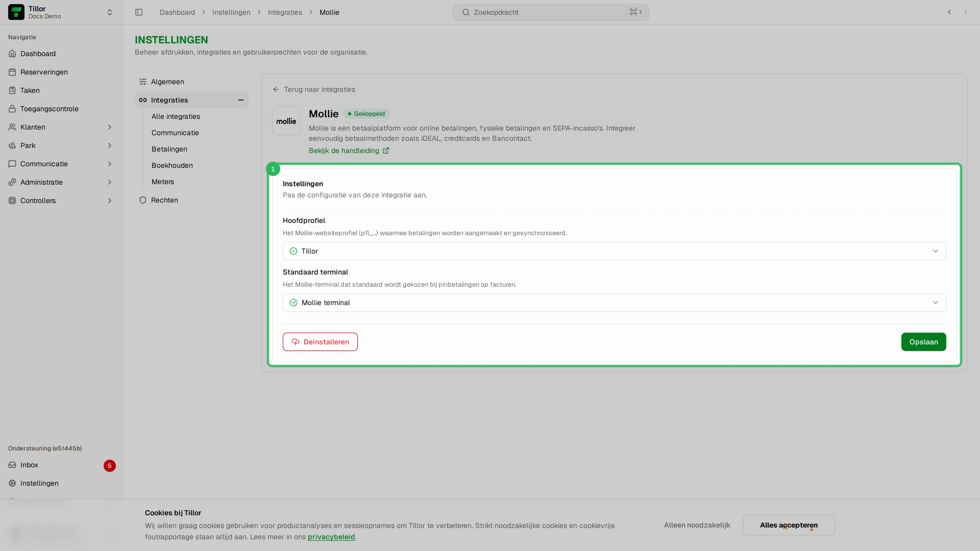Screen dimensions: 980x551
Task: Open the Hoofdprofiel Tillor dropdown
Action: click(x=614, y=251)
